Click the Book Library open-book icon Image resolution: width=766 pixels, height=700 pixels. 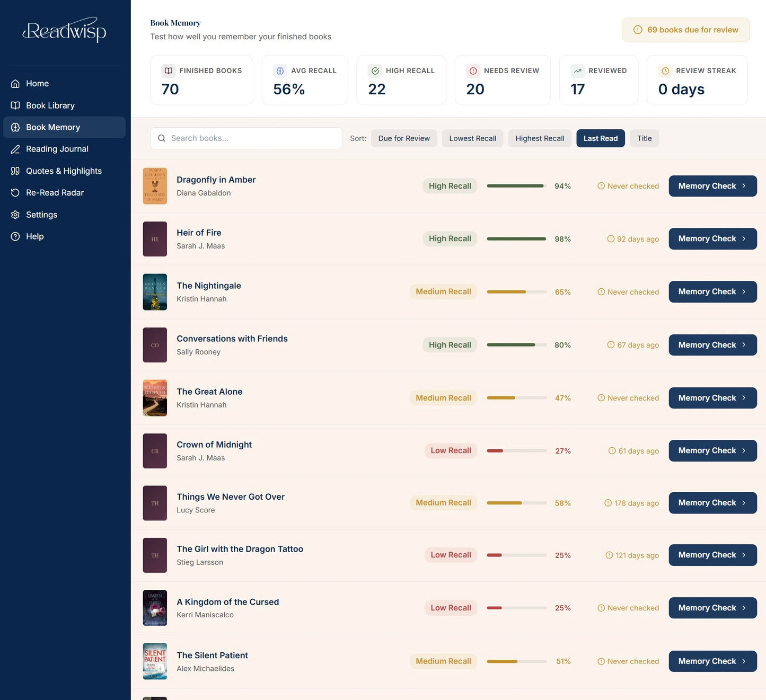tap(15, 105)
